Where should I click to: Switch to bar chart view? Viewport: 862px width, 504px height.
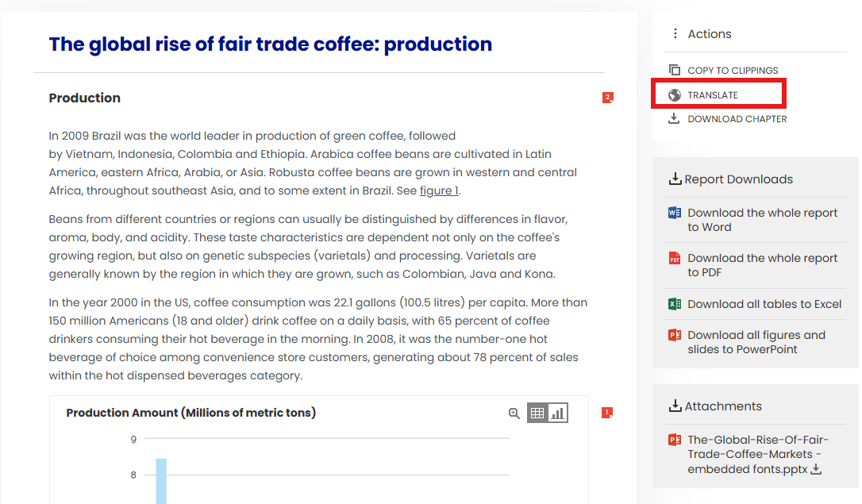pyautogui.click(x=558, y=413)
